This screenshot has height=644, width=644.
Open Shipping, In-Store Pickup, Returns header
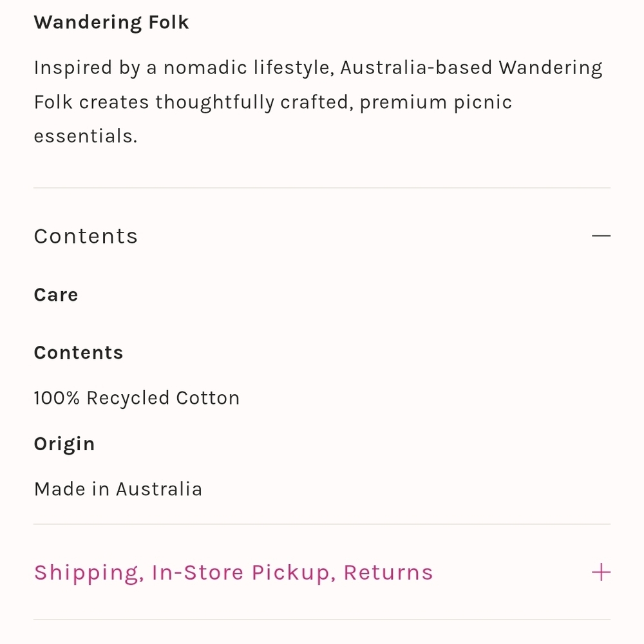pyautogui.click(x=233, y=573)
